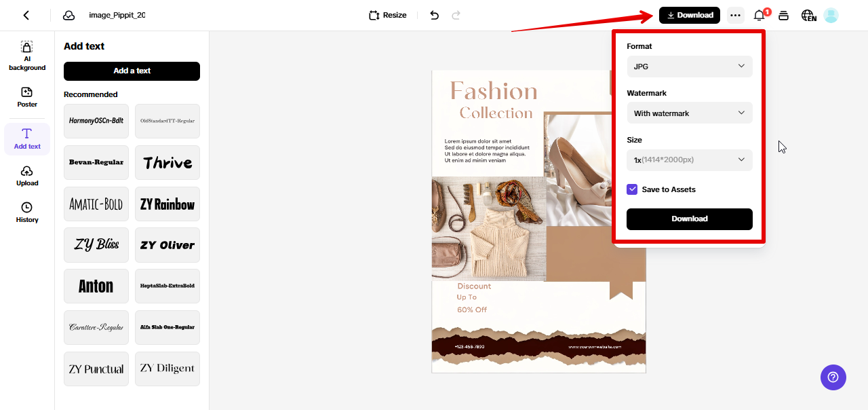
Task: Open the help question mark
Action: pos(833,377)
